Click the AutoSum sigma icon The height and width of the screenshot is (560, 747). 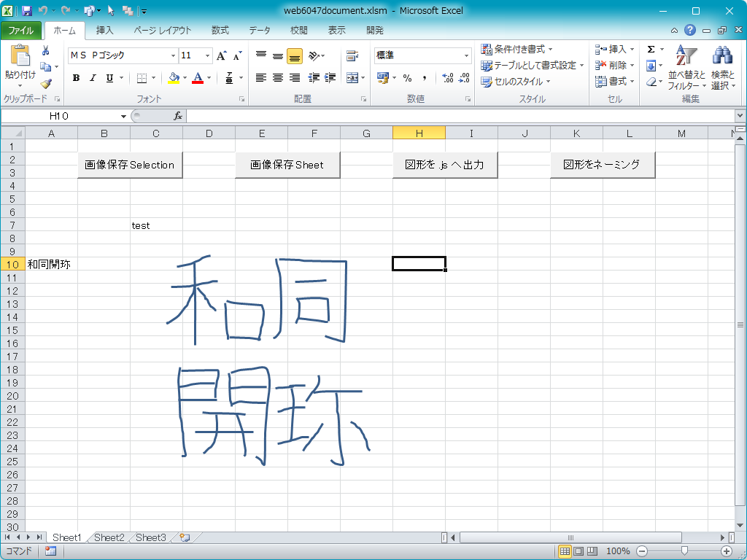pyautogui.click(x=651, y=50)
